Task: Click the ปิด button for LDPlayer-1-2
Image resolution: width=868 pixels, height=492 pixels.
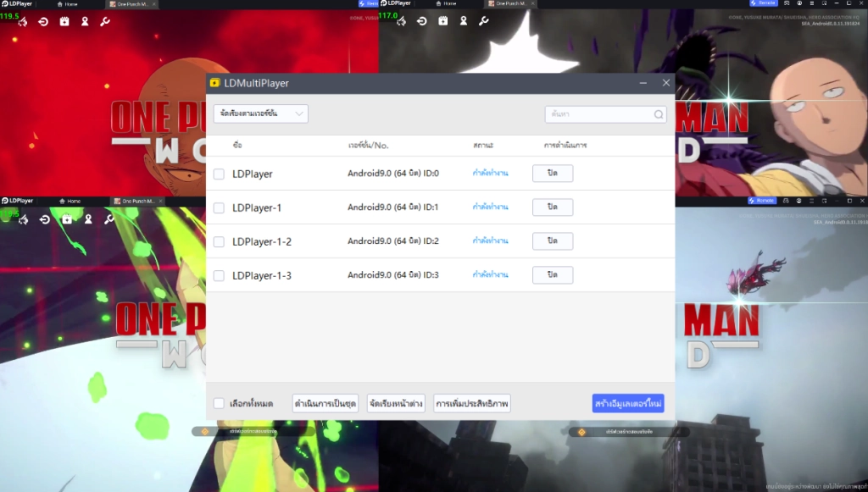Action: pos(553,240)
